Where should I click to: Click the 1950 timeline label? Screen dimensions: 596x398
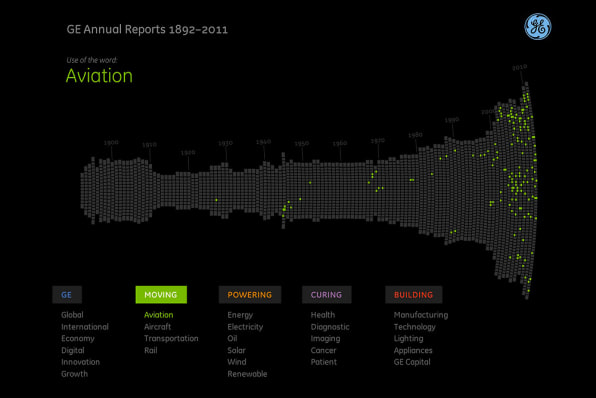[302, 144]
